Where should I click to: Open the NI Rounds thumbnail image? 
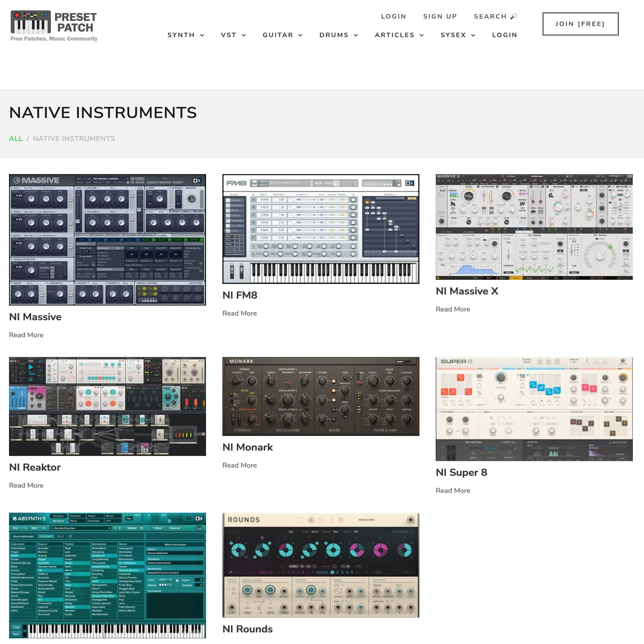[321, 565]
